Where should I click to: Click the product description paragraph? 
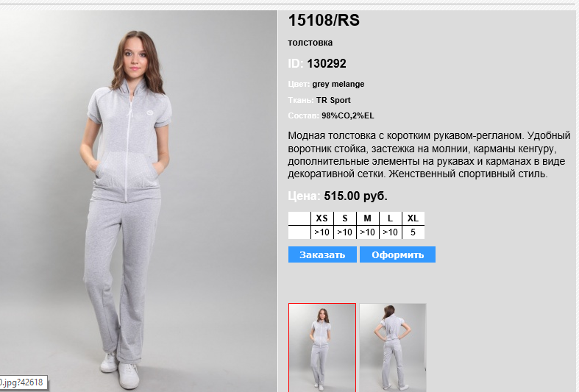point(429,154)
